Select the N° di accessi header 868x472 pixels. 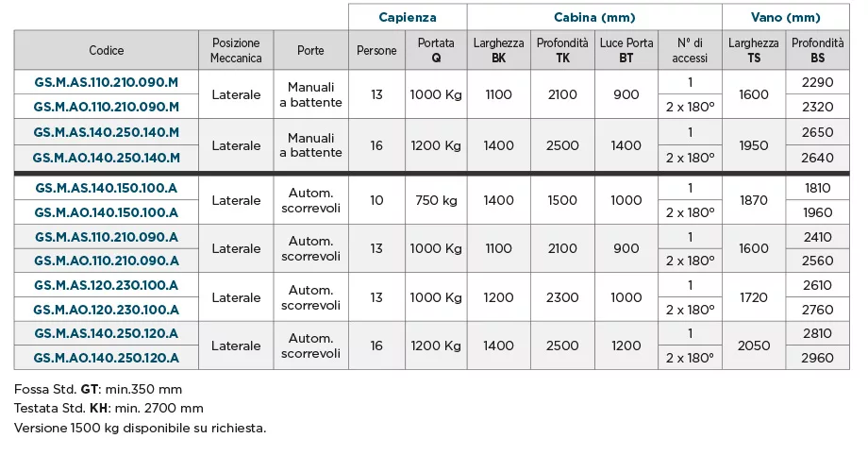point(690,50)
